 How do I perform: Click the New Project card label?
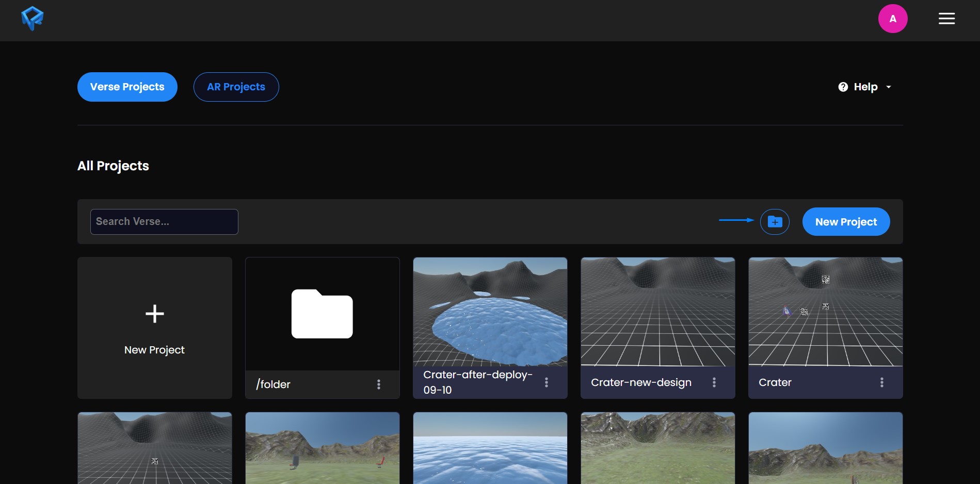pyautogui.click(x=155, y=350)
